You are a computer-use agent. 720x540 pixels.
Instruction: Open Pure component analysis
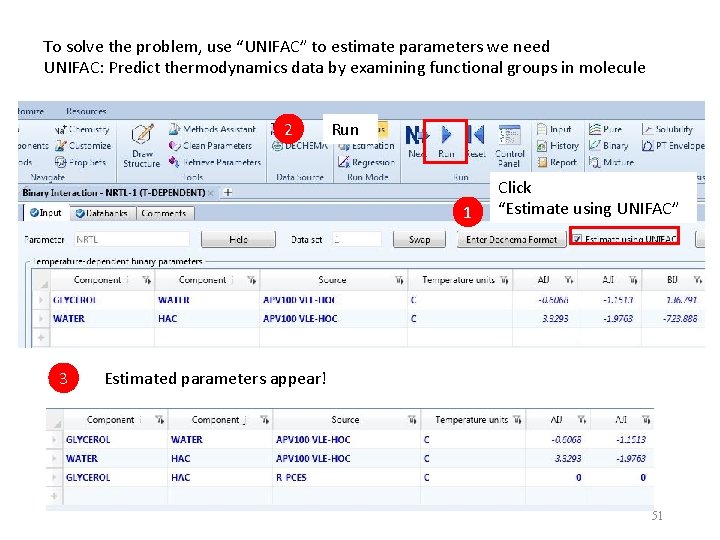(605, 129)
